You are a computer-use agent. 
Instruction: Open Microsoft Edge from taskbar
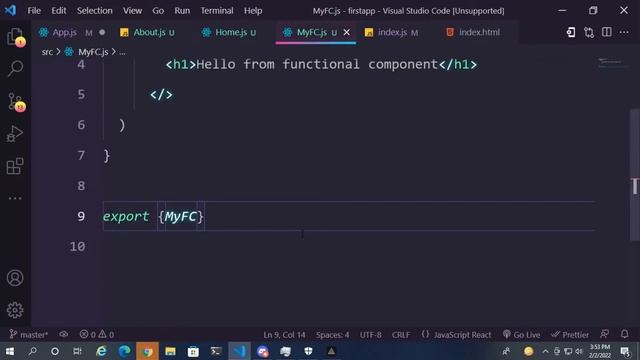[x=124, y=351]
